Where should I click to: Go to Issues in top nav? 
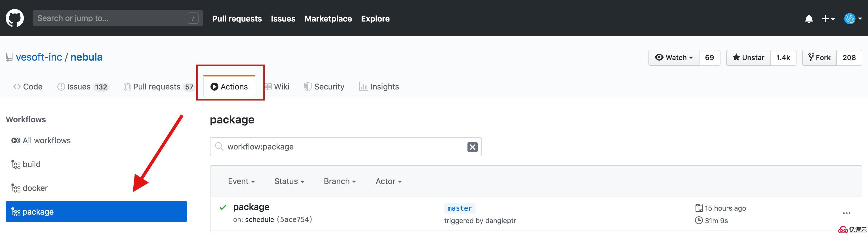283,19
